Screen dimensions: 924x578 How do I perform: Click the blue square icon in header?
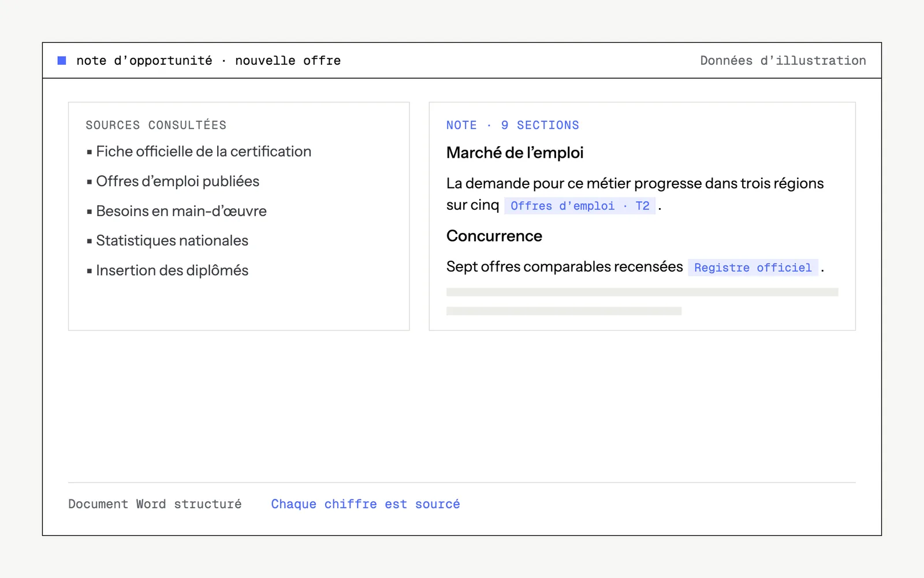pyautogui.click(x=62, y=61)
